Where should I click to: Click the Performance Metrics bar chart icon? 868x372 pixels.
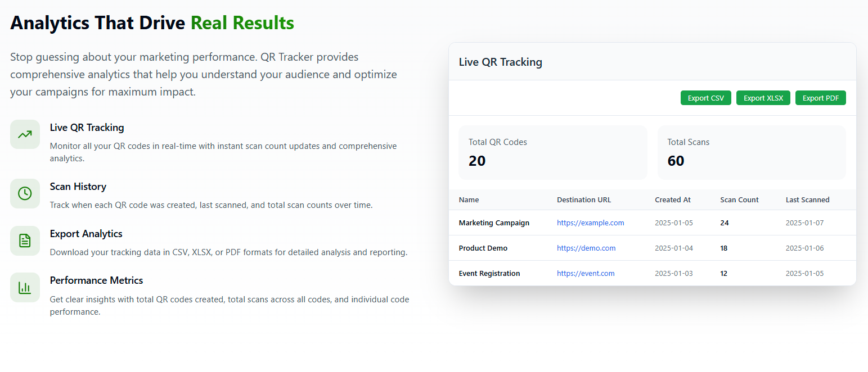25,287
